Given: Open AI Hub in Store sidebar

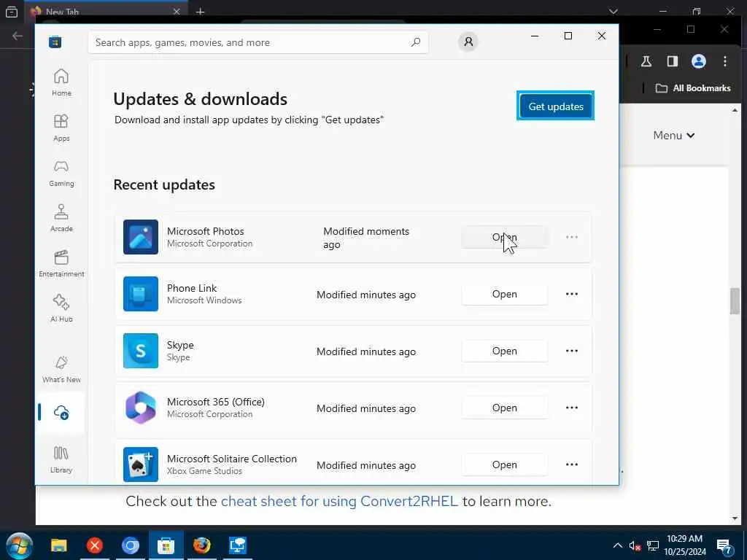Looking at the screenshot, I should 61,308.
